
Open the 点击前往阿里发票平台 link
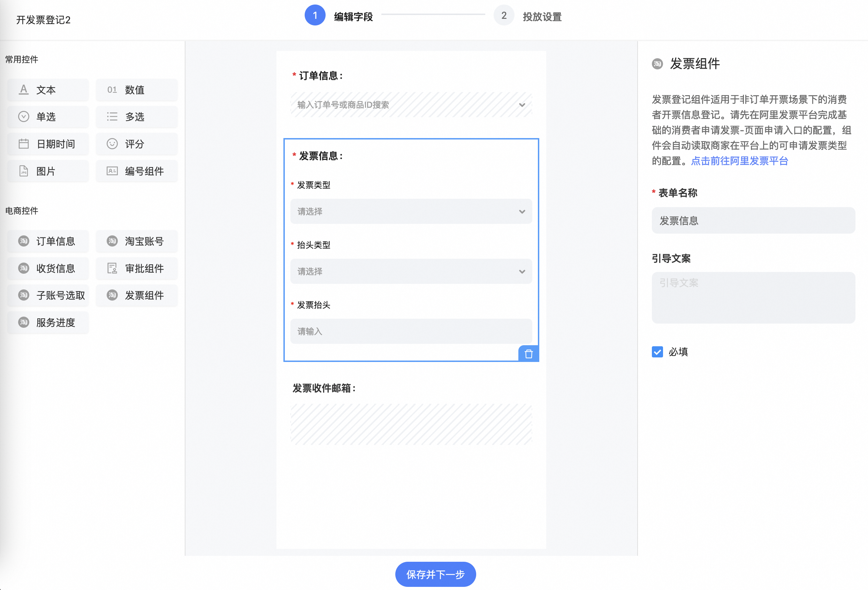tap(739, 161)
